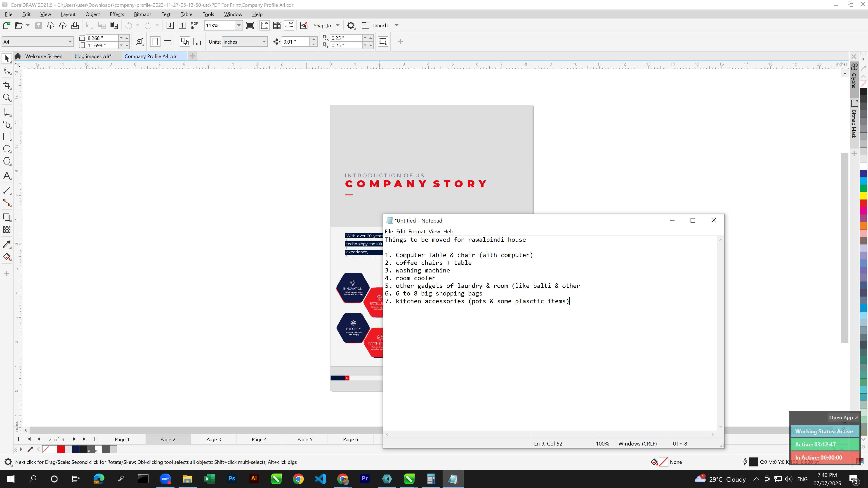Select the Shape edit tool
The image size is (868, 488).
(x=7, y=71)
